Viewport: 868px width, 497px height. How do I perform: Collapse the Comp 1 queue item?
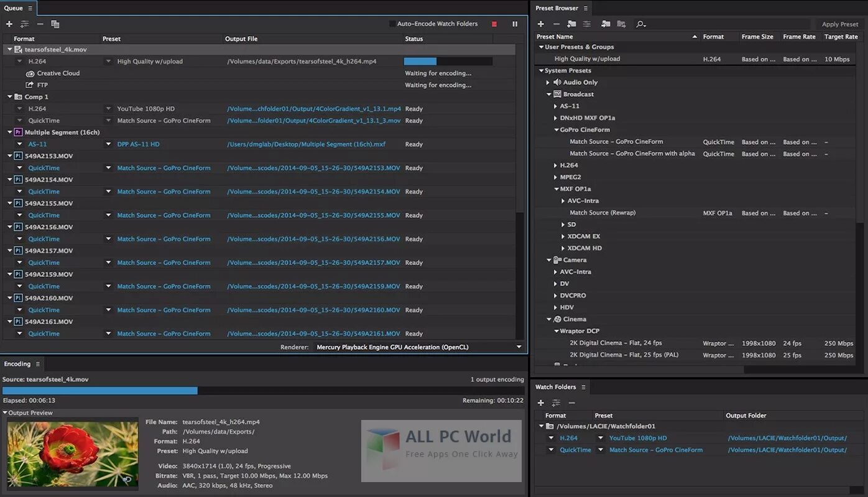(x=9, y=97)
